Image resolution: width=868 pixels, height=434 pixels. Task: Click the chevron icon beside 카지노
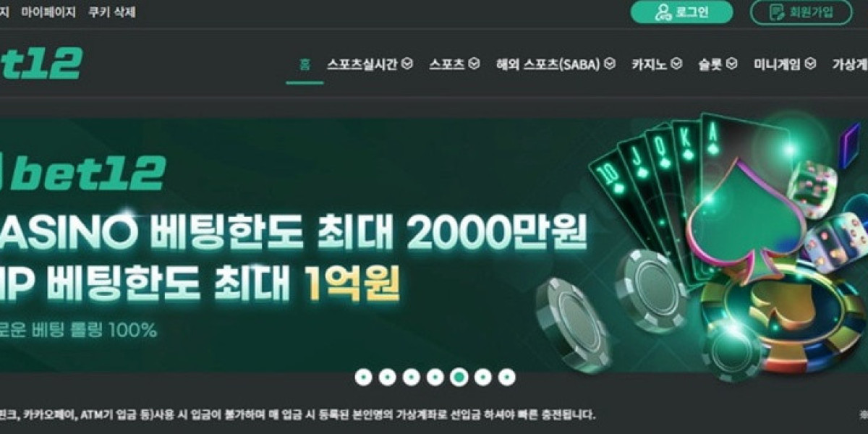(x=676, y=64)
